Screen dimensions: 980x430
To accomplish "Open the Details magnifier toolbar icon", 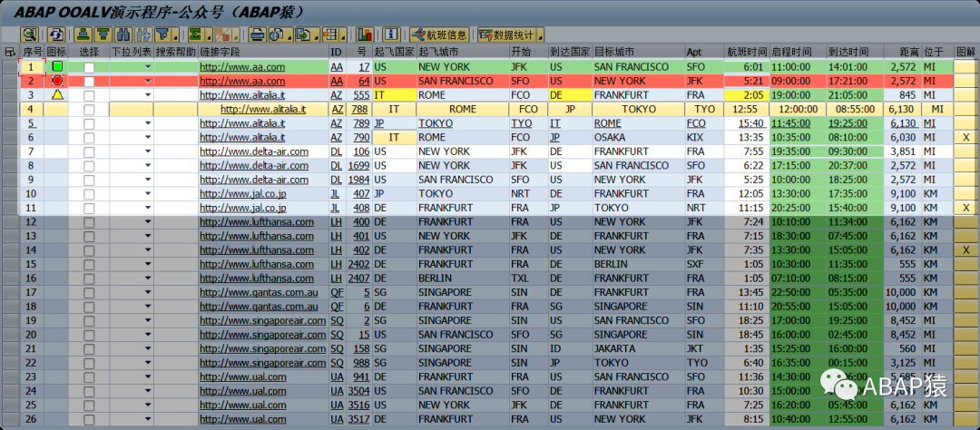I will [x=29, y=34].
